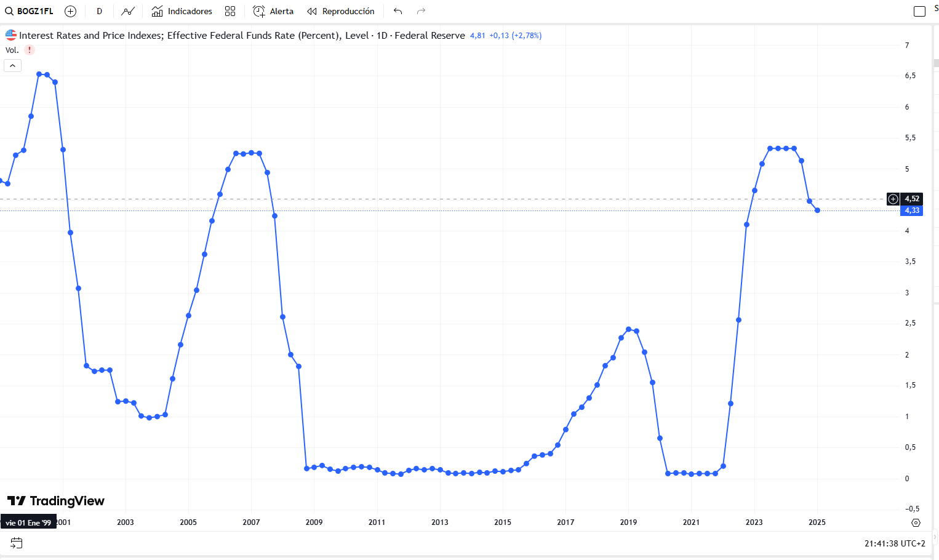
Task: Select the 4,33 current price label
Action: (912, 210)
